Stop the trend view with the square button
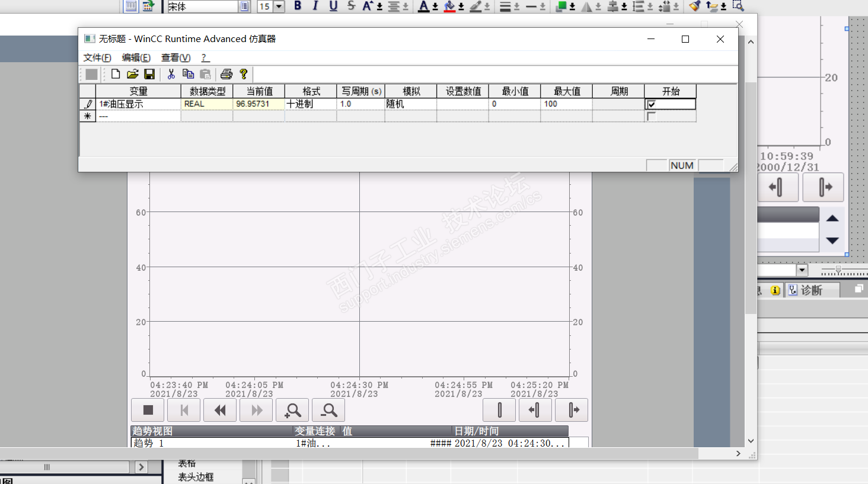The width and height of the screenshot is (868, 484). (x=148, y=410)
